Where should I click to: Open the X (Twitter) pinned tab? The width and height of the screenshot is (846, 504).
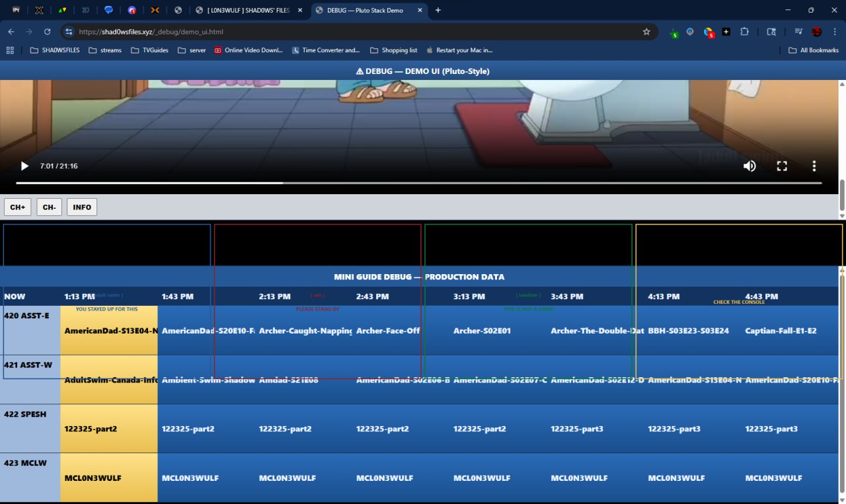39,10
